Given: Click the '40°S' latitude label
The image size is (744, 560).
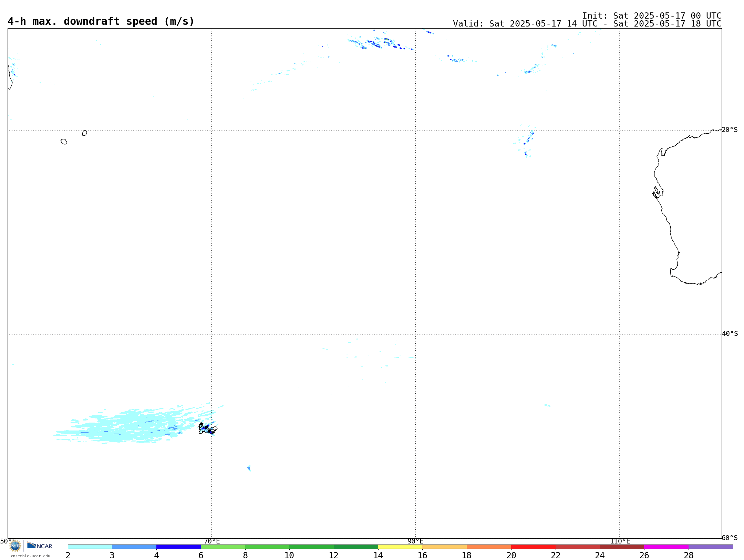Looking at the screenshot, I should [730, 334].
